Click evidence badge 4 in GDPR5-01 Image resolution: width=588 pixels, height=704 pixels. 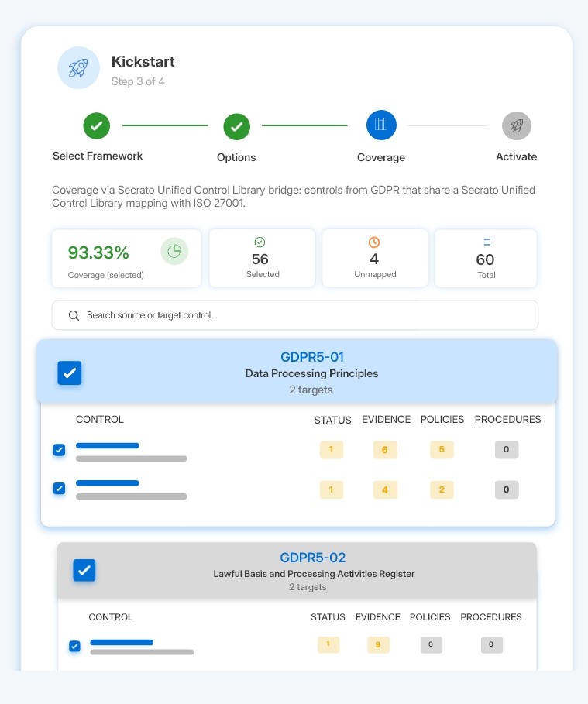click(385, 489)
